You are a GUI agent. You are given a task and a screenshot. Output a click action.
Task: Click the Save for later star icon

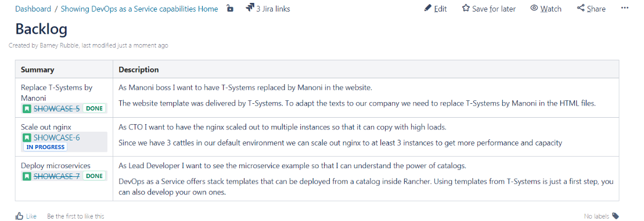(x=465, y=8)
